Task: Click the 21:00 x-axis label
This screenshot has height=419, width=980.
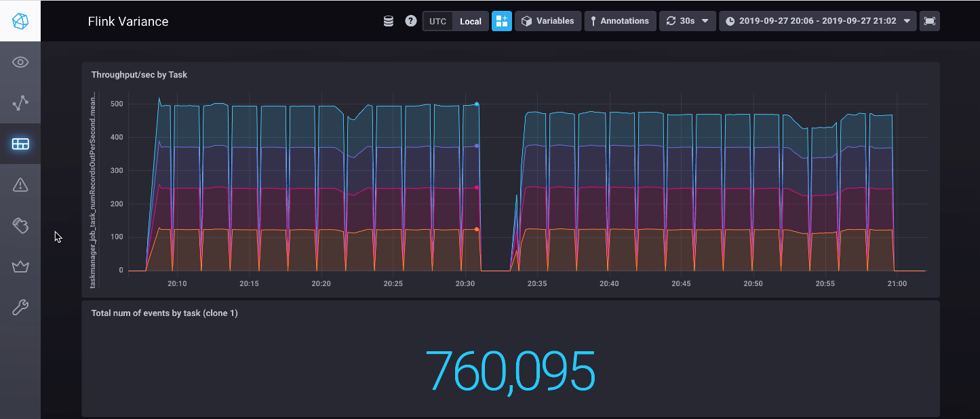Action: point(897,284)
